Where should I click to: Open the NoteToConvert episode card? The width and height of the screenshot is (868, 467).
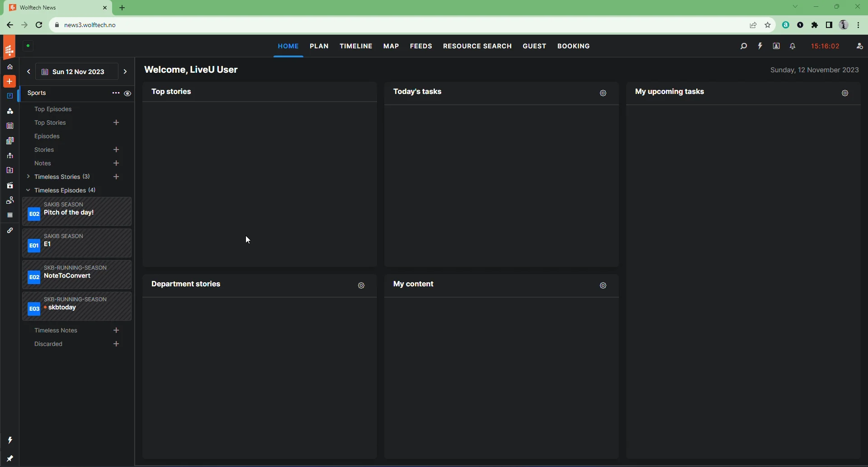(x=77, y=275)
